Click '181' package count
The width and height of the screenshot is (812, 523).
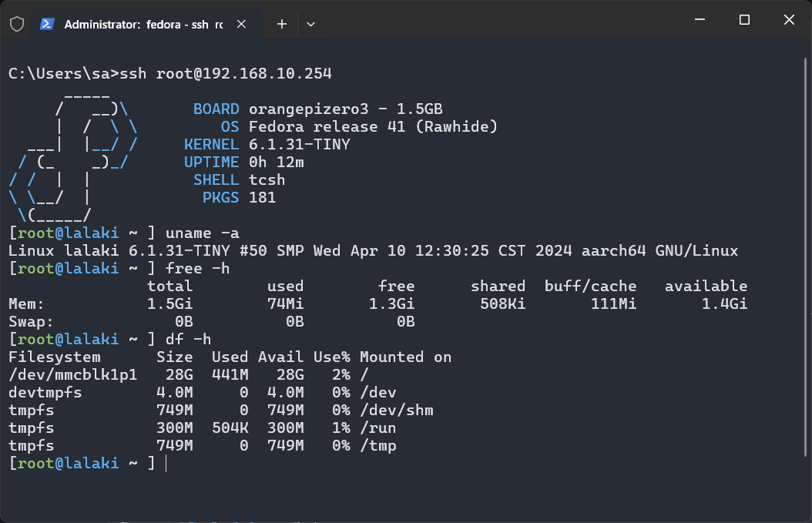click(262, 197)
